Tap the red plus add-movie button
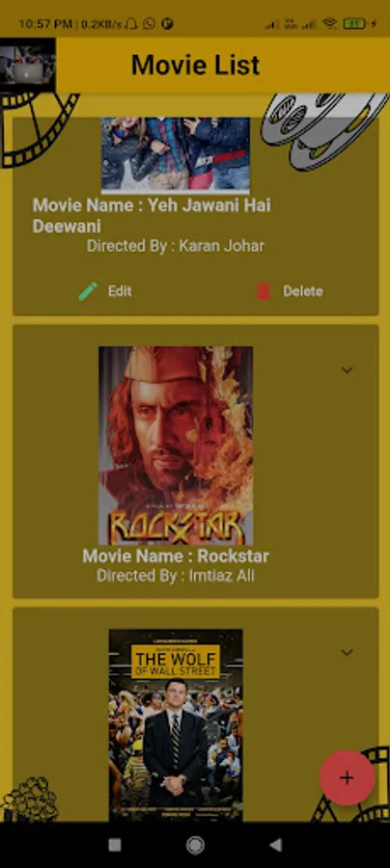 tap(347, 777)
